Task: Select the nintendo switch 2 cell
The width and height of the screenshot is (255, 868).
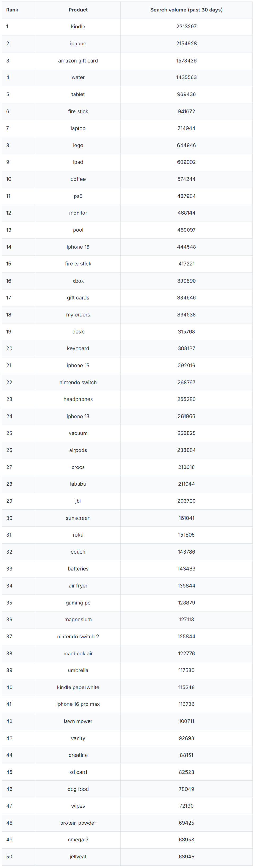Action: pyautogui.click(x=78, y=637)
